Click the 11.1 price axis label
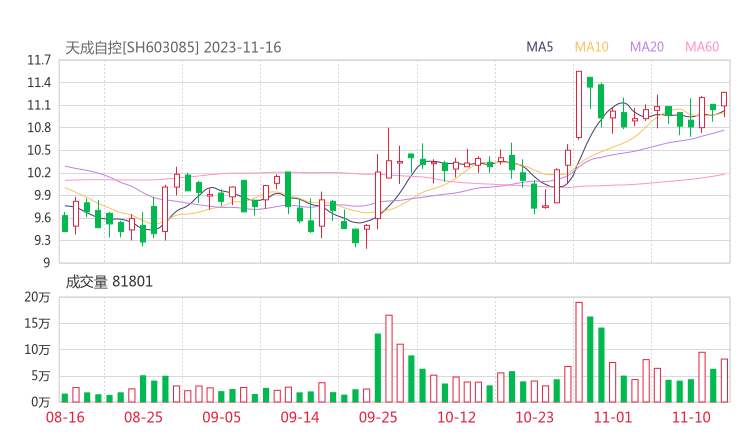The height and width of the screenshot is (440, 740). (39, 105)
